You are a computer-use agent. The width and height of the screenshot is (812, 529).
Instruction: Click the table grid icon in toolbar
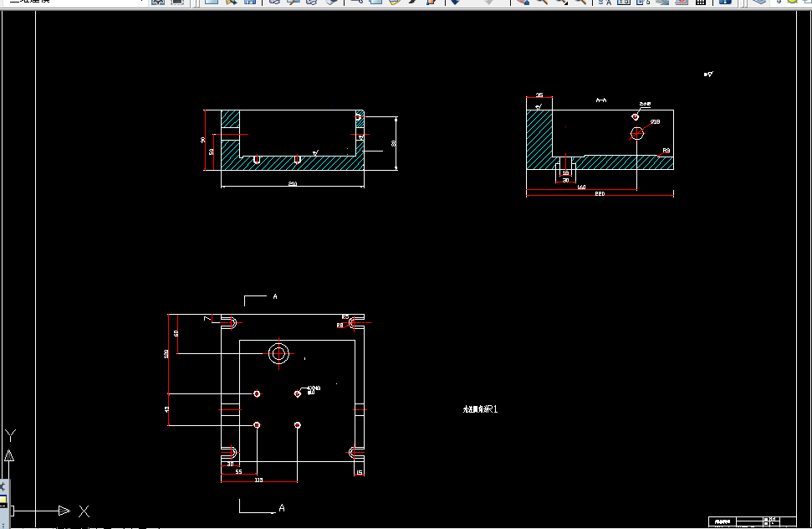click(701, 2)
